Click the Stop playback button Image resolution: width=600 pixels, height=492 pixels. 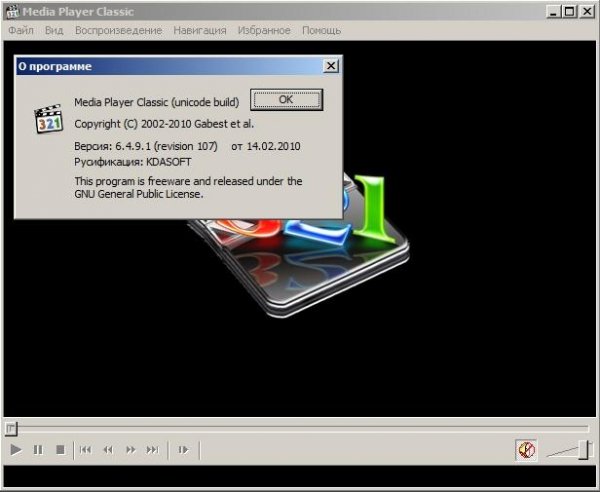tap(60, 450)
